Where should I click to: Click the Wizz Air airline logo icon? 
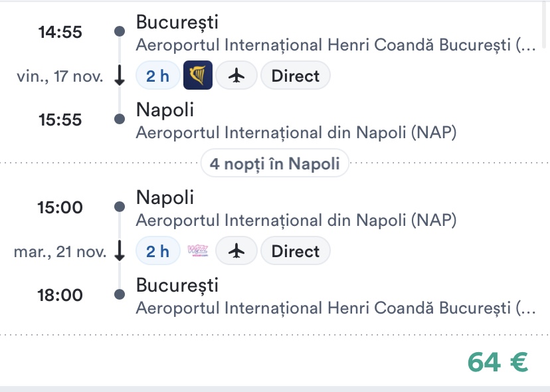198,251
